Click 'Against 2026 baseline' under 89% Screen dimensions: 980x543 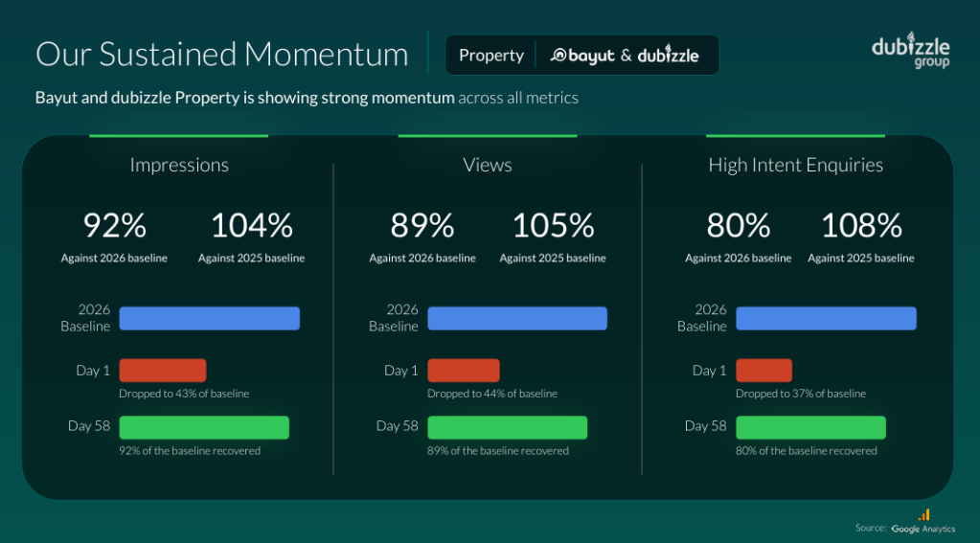point(422,258)
